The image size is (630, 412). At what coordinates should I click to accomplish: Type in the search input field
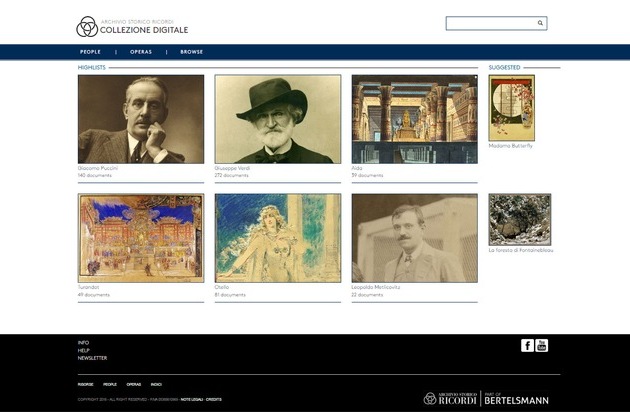click(490, 23)
